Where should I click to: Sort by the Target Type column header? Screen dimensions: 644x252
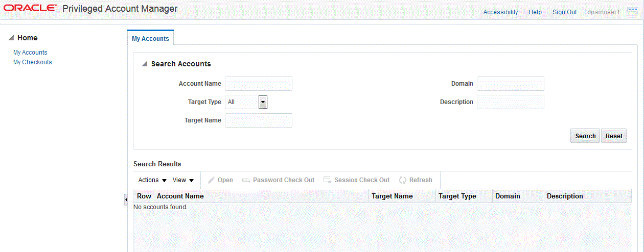tap(465, 196)
